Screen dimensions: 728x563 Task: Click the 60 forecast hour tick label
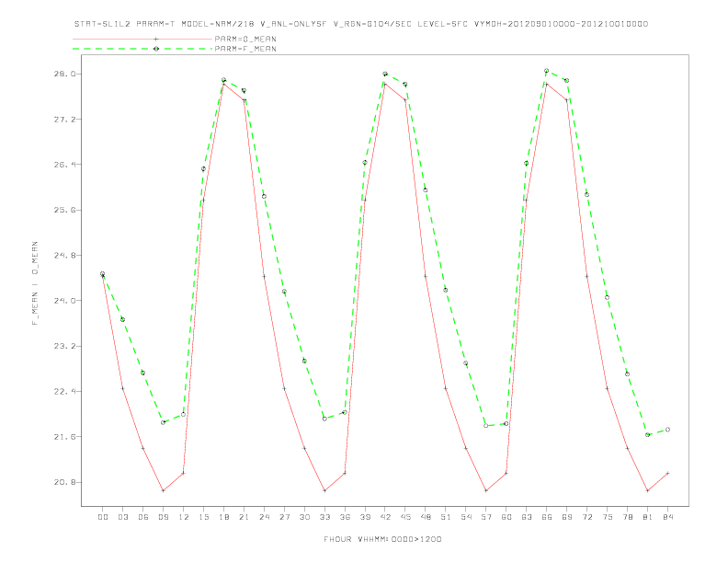click(x=506, y=517)
